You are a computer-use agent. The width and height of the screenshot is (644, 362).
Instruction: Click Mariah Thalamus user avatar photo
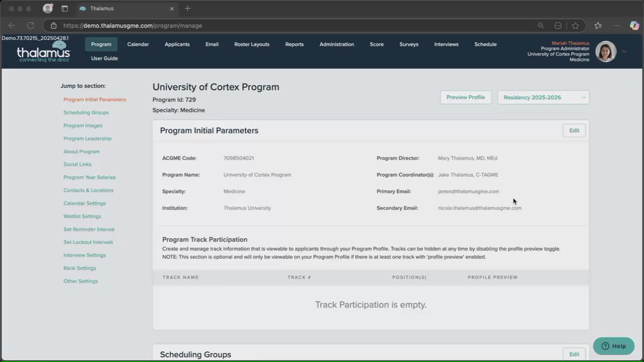pos(606,51)
